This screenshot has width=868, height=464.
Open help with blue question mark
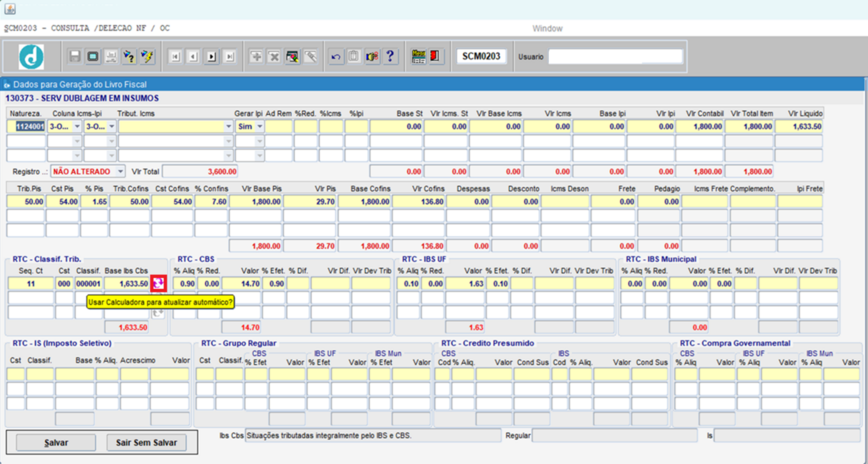[390, 57]
